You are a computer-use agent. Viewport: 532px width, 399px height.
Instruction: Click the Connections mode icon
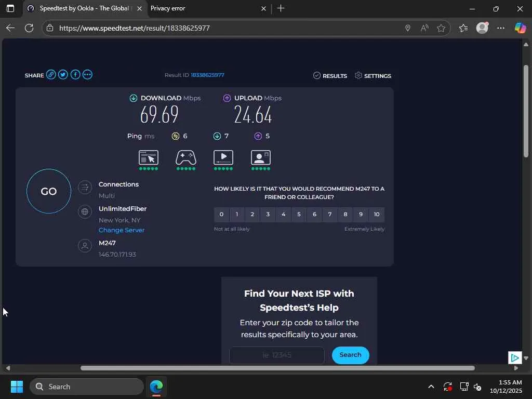pyautogui.click(x=85, y=187)
